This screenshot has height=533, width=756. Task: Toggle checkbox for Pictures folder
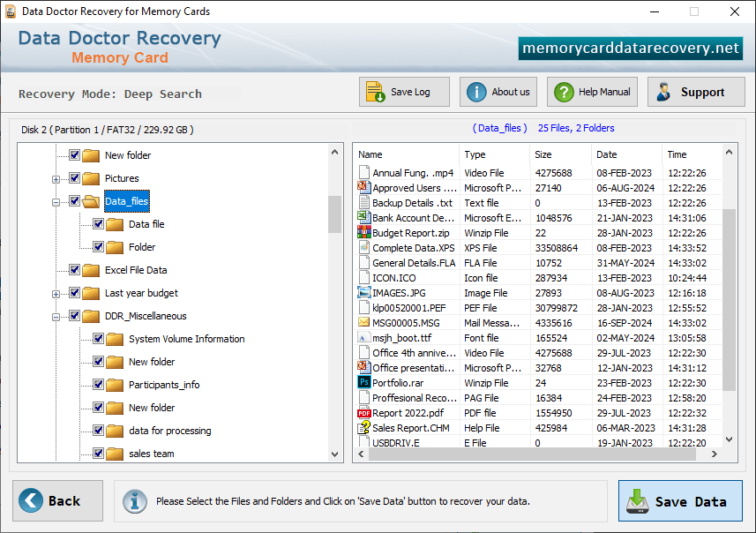tap(74, 178)
